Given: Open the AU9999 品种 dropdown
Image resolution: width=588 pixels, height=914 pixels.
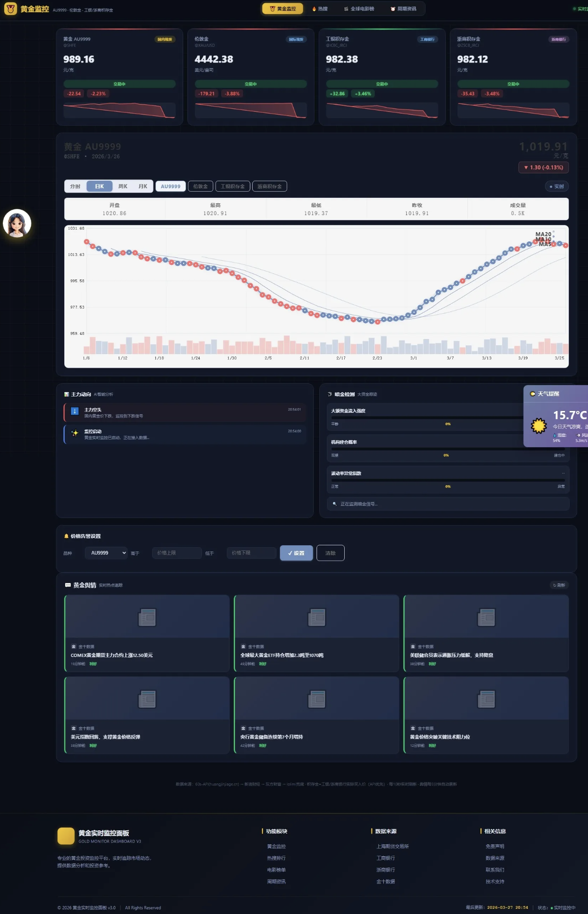Looking at the screenshot, I should (x=106, y=553).
